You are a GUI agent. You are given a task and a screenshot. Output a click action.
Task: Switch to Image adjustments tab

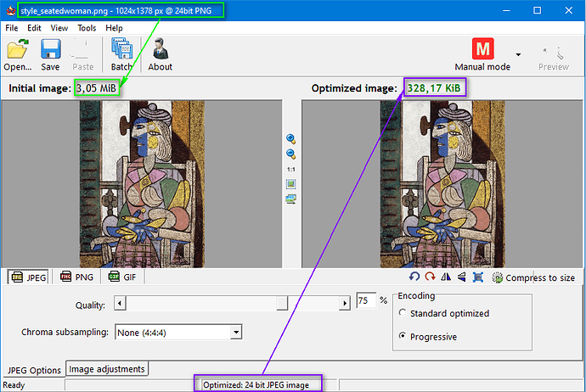click(107, 369)
